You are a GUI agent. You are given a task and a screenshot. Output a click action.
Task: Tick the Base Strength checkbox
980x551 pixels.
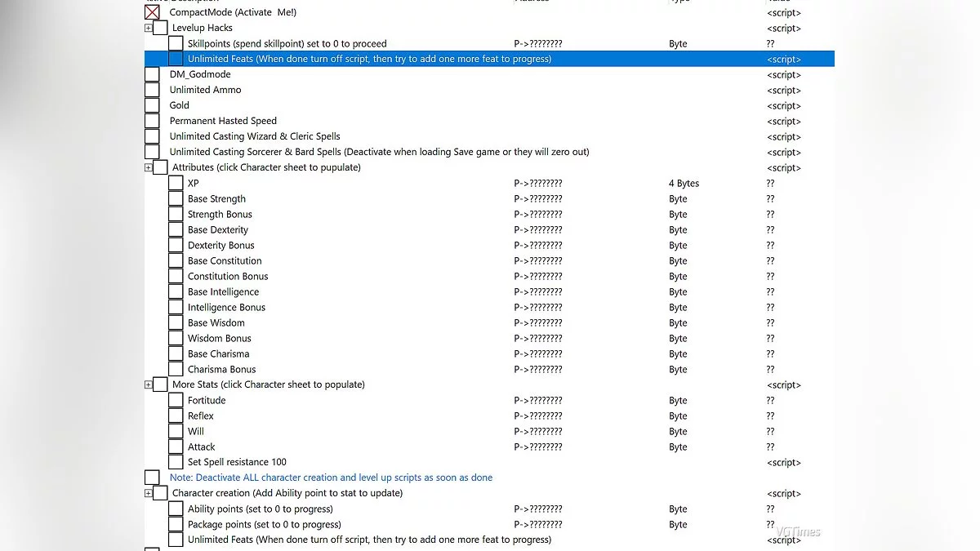[x=176, y=198]
